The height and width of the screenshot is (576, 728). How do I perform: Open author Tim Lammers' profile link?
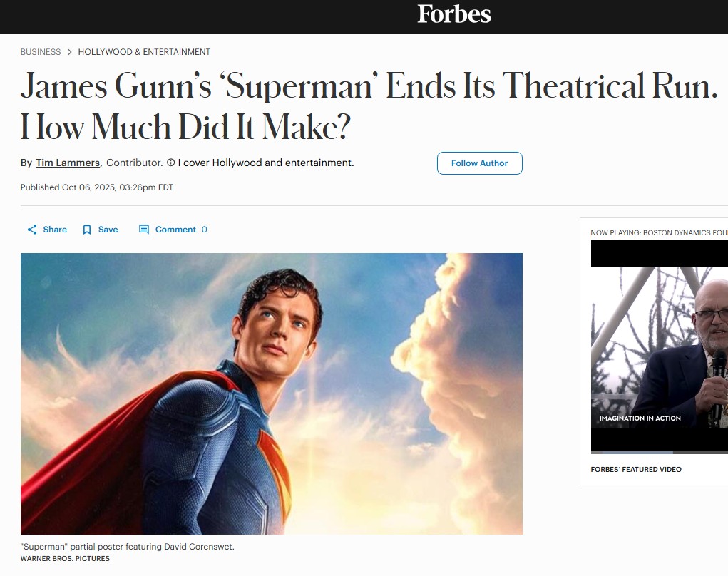tap(68, 163)
